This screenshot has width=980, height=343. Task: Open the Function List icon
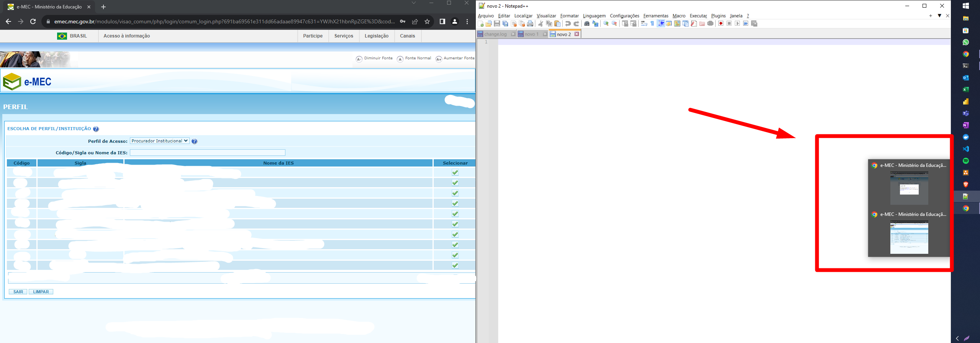click(x=693, y=23)
